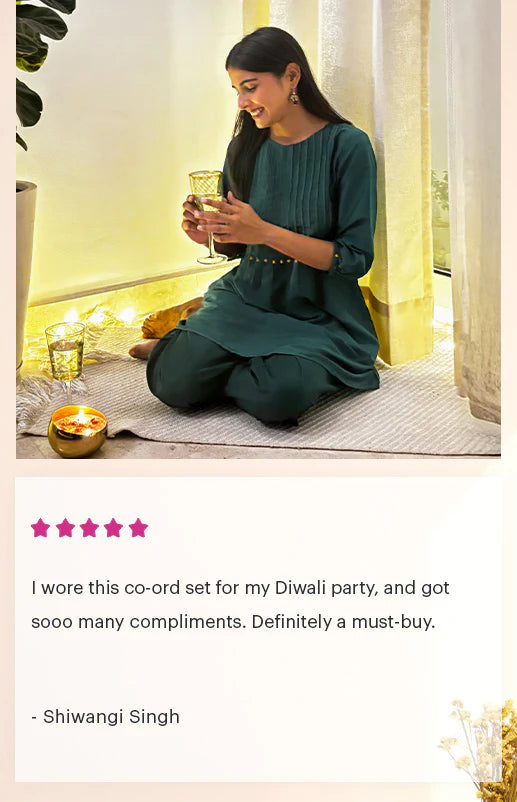Click the text 'Definitely a must-buy'
The height and width of the screenshot is (802, 517).
[343, 622]
